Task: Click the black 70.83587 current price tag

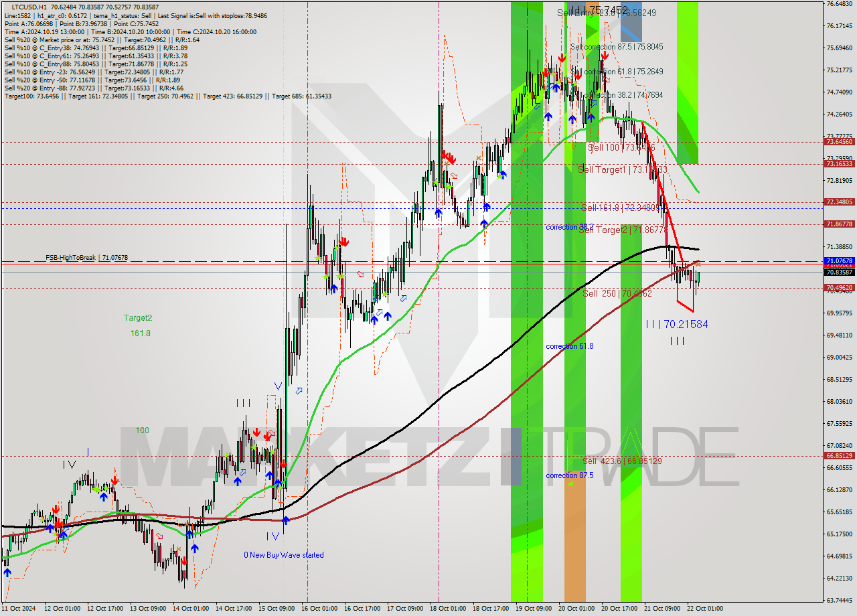Action: [x=839, y=272]
